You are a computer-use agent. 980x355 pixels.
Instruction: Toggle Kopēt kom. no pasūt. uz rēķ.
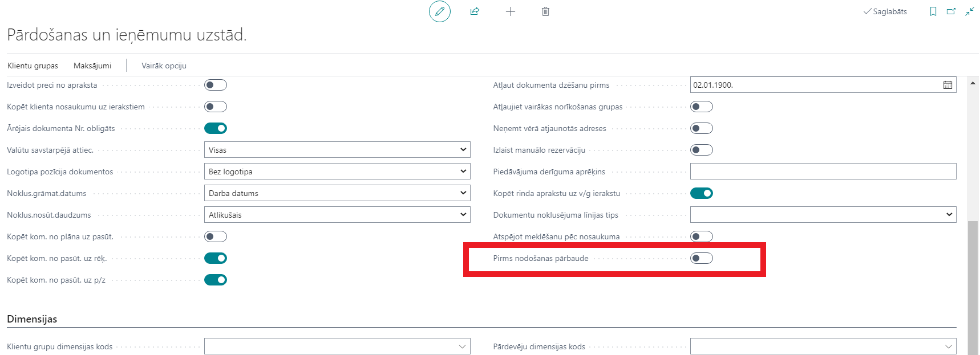(x=216, y=258)
